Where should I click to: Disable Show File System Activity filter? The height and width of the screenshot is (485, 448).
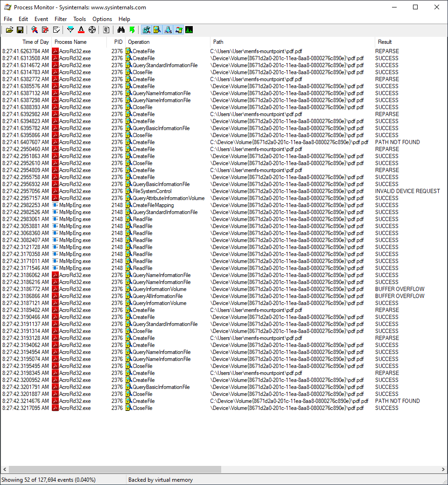point(157,29)
